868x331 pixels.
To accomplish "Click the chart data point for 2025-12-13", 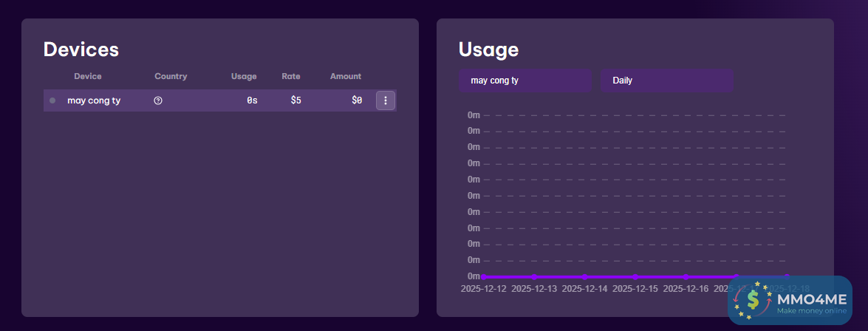I will click(534, 276).
